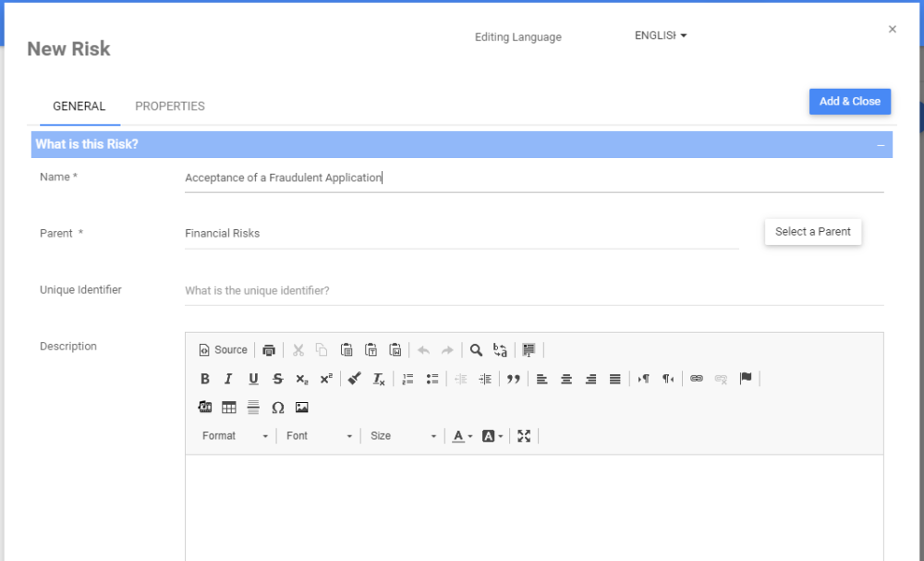Screen dimensions: 924x561
Task: Open the Size dropdown
Action: [x=403, y=436]
